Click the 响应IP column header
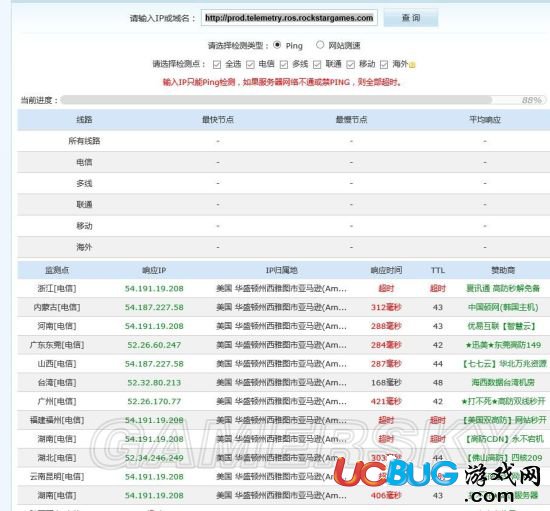Screen dimensions: 550x511 click(x=154, y=270)
